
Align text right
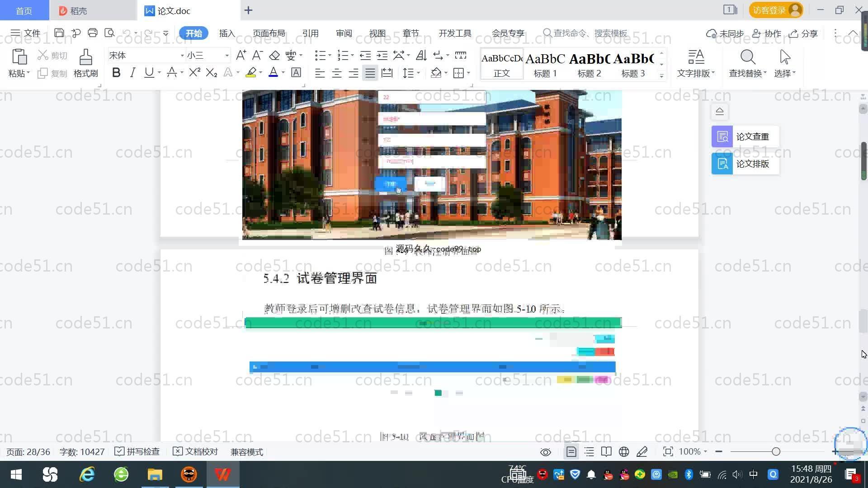point(353,73)
